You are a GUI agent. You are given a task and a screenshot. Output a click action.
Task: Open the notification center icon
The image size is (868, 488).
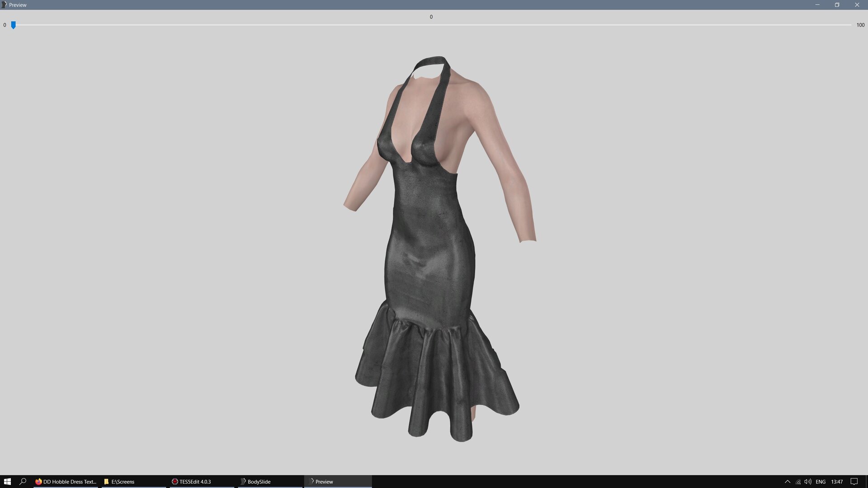(x=854, y=482)
